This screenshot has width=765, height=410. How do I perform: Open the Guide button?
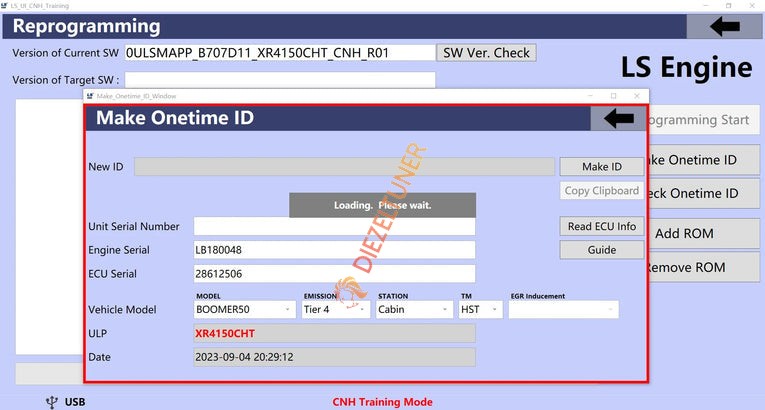point(602,250)
